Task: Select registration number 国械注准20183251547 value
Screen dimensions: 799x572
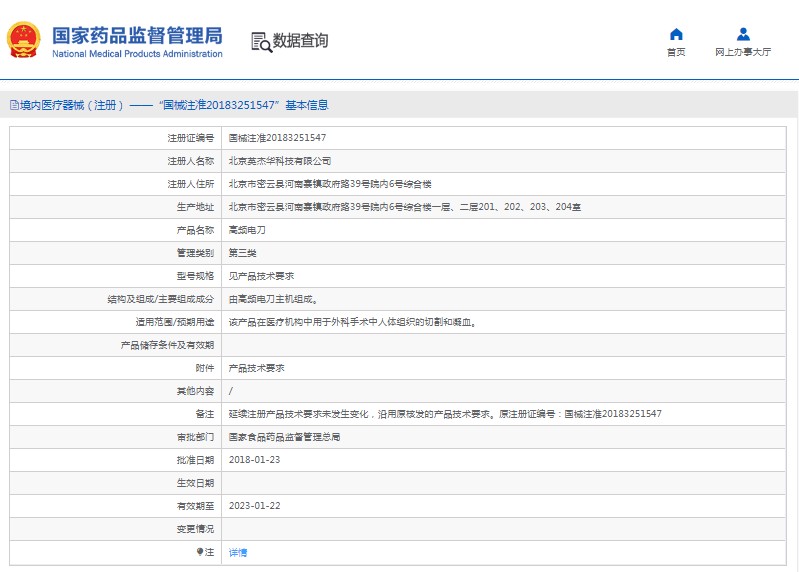Action: click(x=277, y=138)
